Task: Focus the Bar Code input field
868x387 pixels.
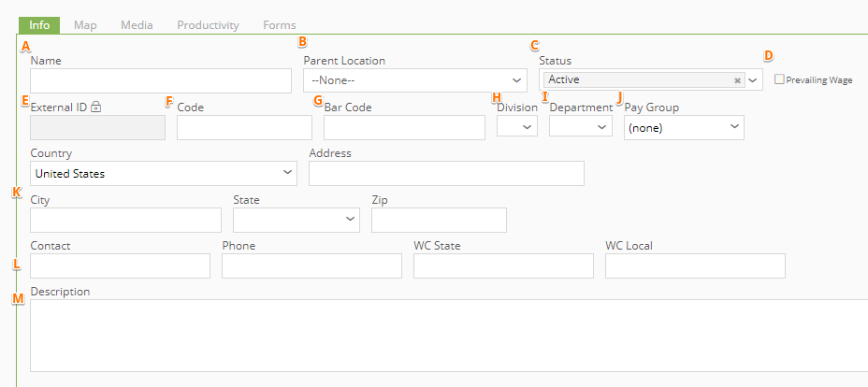Action: pyautogui.click(x=404, y=127)
